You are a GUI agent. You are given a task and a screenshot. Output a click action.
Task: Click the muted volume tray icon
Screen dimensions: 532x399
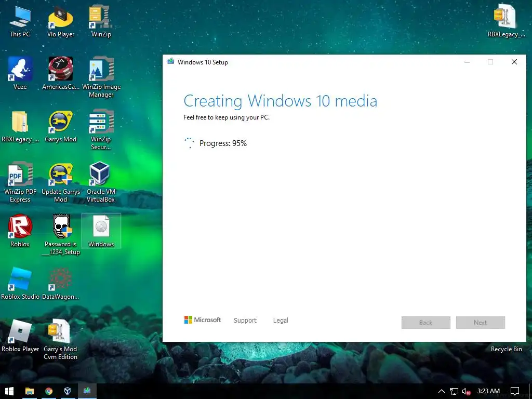(466, 392)
